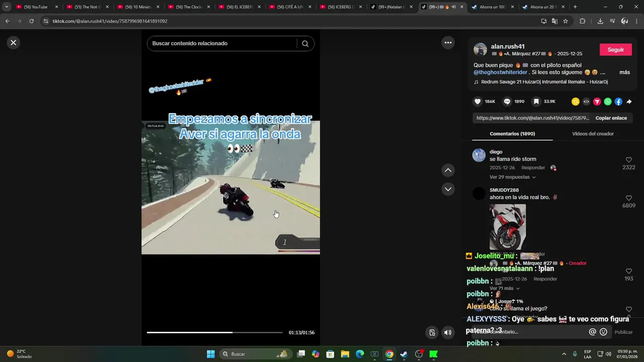Expand 'Ver 71 más' replies

pyautogui.click(x=505, y=289)
